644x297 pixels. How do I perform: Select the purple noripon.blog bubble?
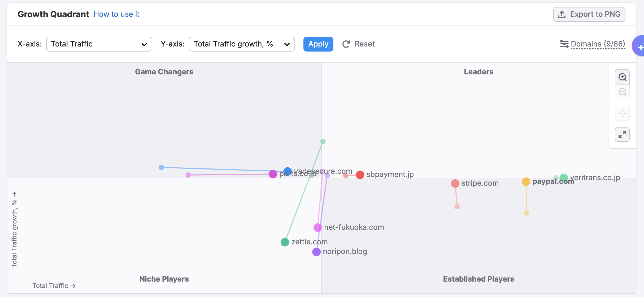click(x=316, y=252)
